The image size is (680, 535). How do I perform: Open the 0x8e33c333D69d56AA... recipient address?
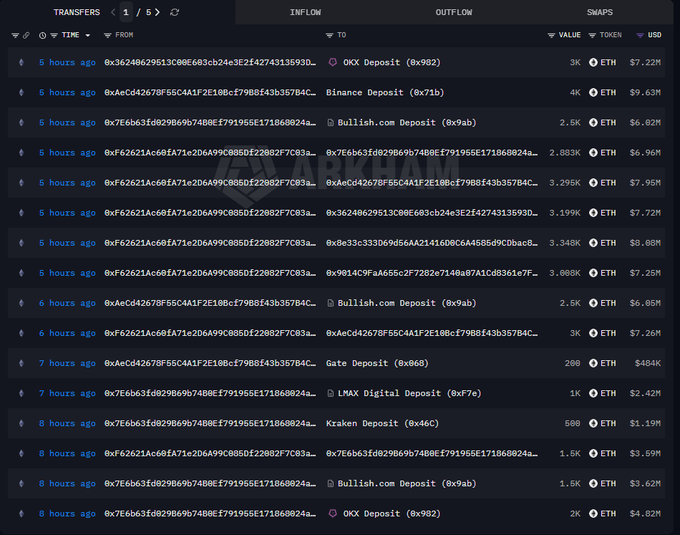432,243
